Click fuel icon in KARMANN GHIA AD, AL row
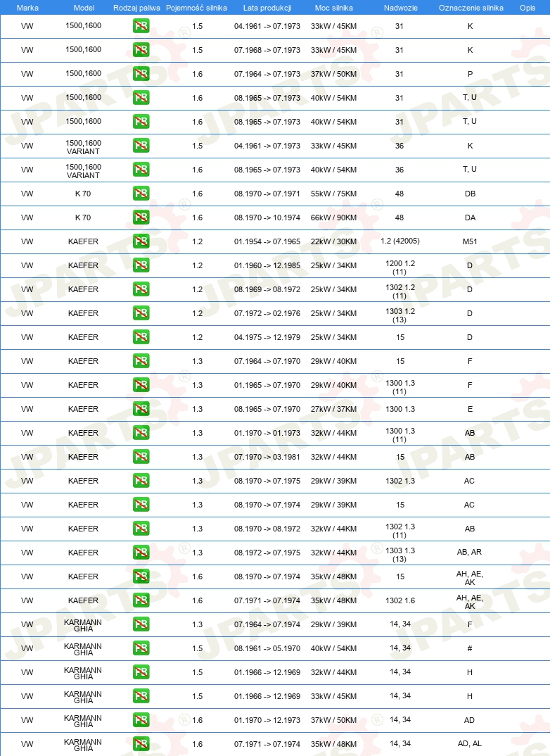The width and height of the screenshot is (550, 756). 141,743
